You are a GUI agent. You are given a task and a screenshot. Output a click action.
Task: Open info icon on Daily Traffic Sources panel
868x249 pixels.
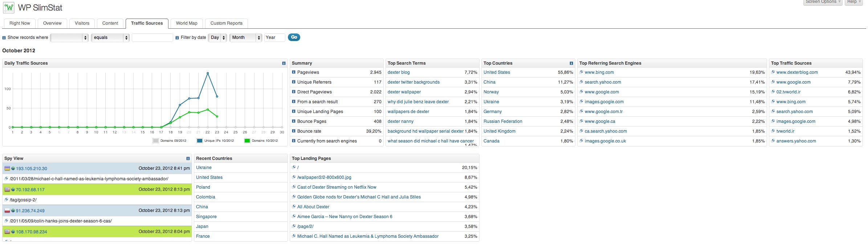pos(284,63)
